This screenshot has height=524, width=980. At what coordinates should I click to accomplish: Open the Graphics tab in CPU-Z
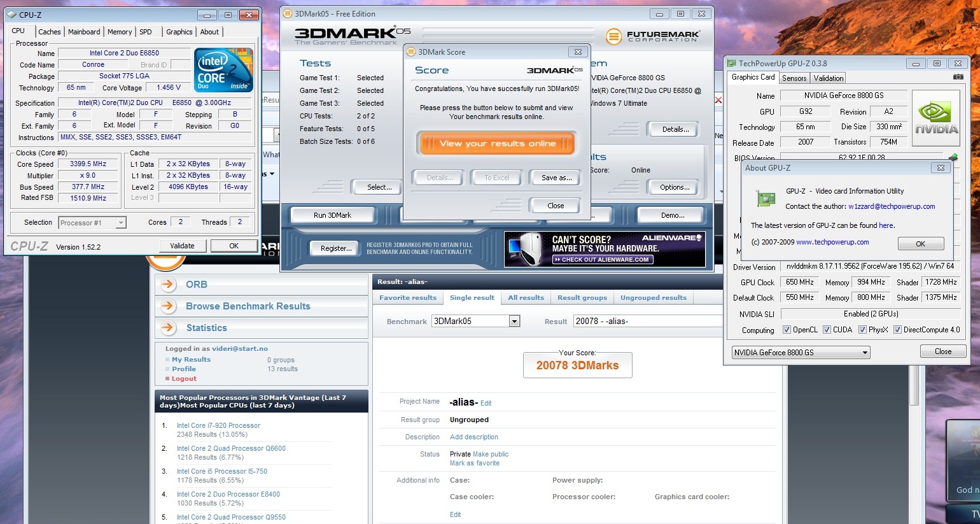(x=179, y=32)
